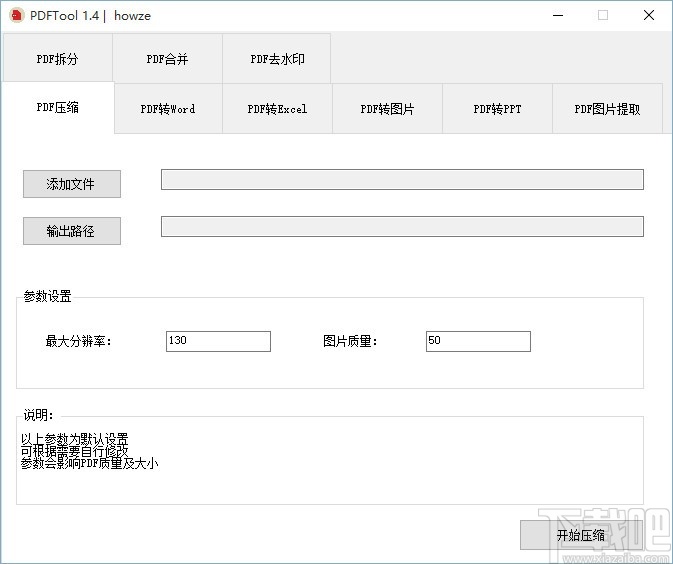Click the text 可根据需要自行修改
This screenshot has height=564, width=673.
pyautogui.click(x=75, y=451)
